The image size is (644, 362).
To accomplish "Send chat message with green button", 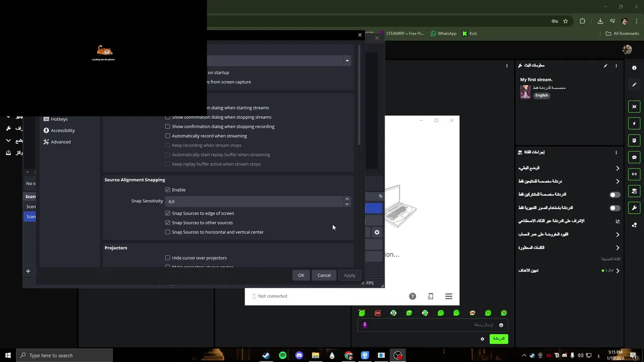I will (499, 339).
